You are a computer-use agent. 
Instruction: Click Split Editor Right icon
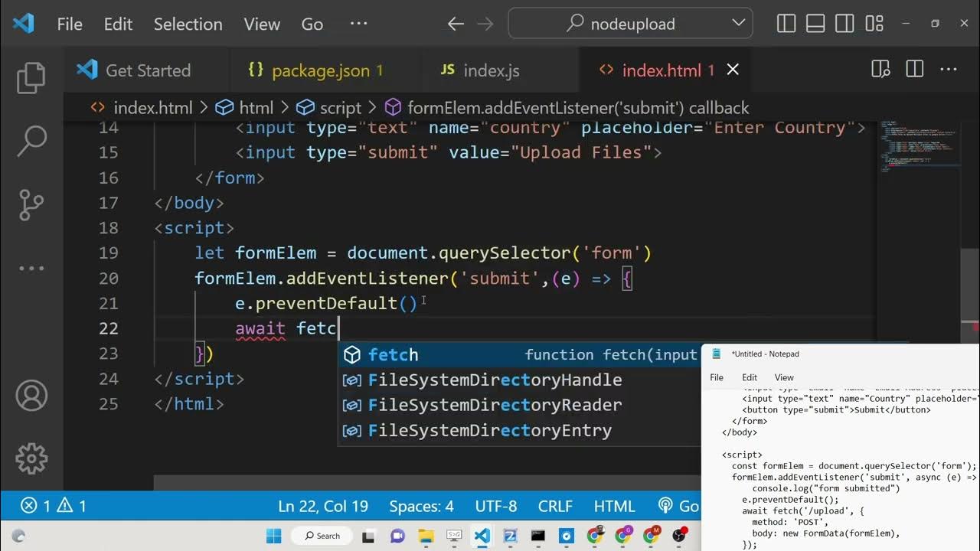coord(914,70)
